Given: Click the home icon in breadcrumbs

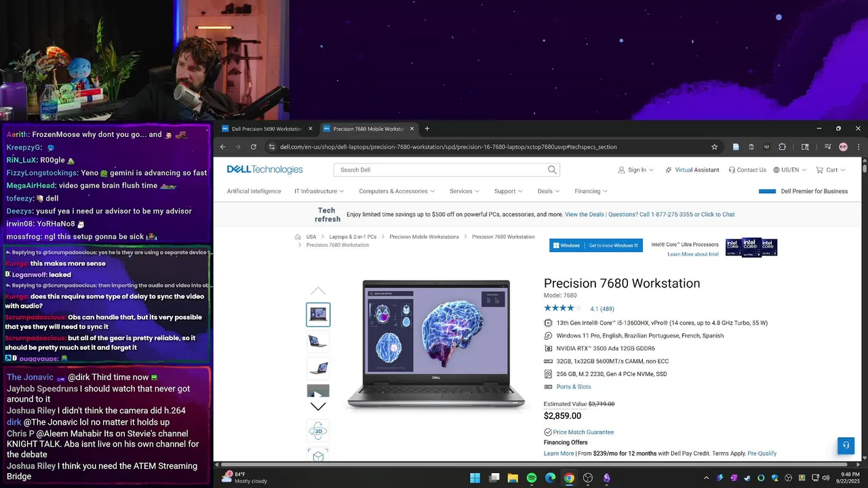Looking at the screenshot, I should [298, 237].
